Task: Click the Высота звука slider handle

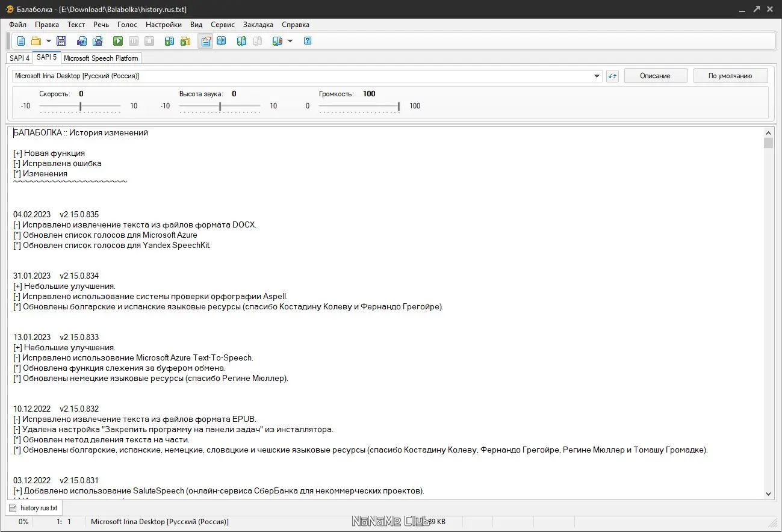Action: pyautogui.click(x=220, y=106)
